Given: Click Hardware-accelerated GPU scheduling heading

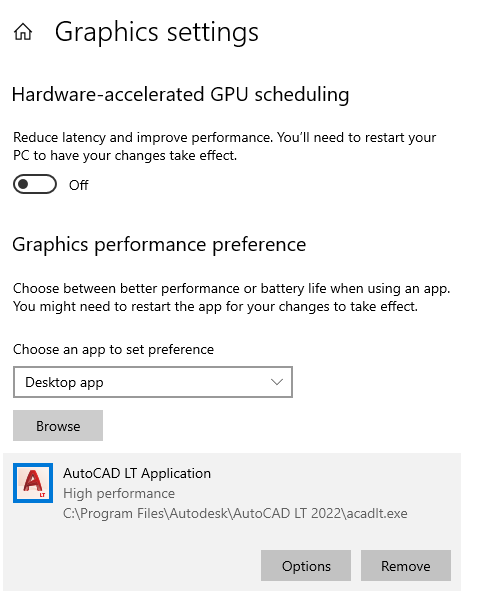Looking at the screenshot, I should 180,94.
